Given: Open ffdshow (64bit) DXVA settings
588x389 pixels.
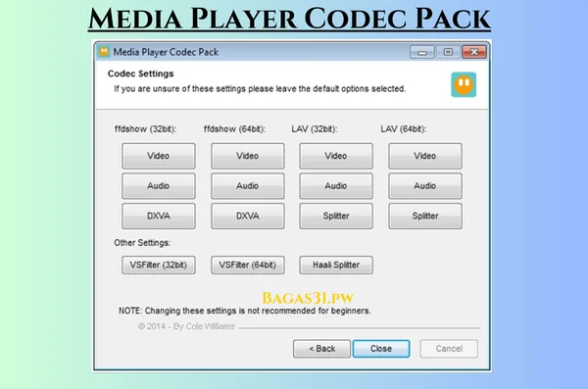Looking at the screenshot, I should [248, 216].
